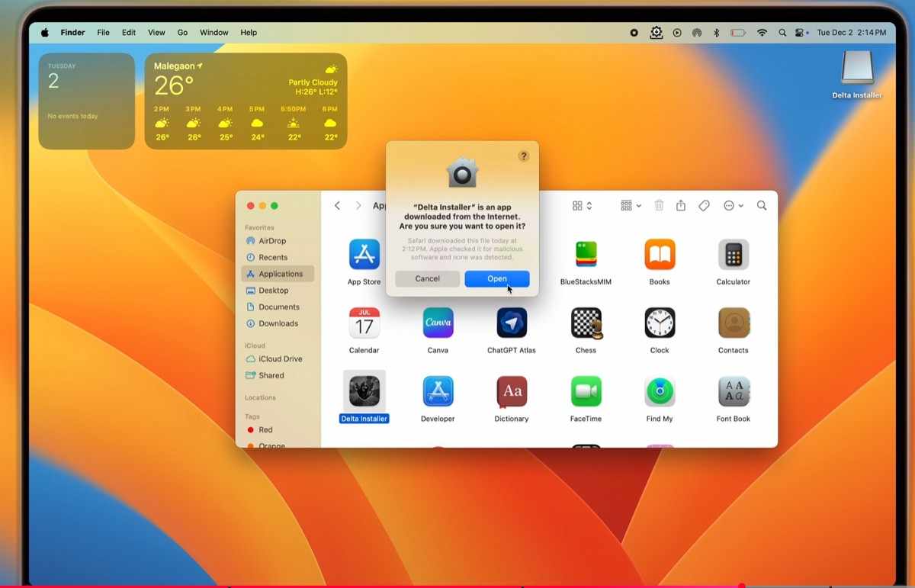Open the Calculator app icon
Viewport: 915px width, 588px height.
[734, 255]
